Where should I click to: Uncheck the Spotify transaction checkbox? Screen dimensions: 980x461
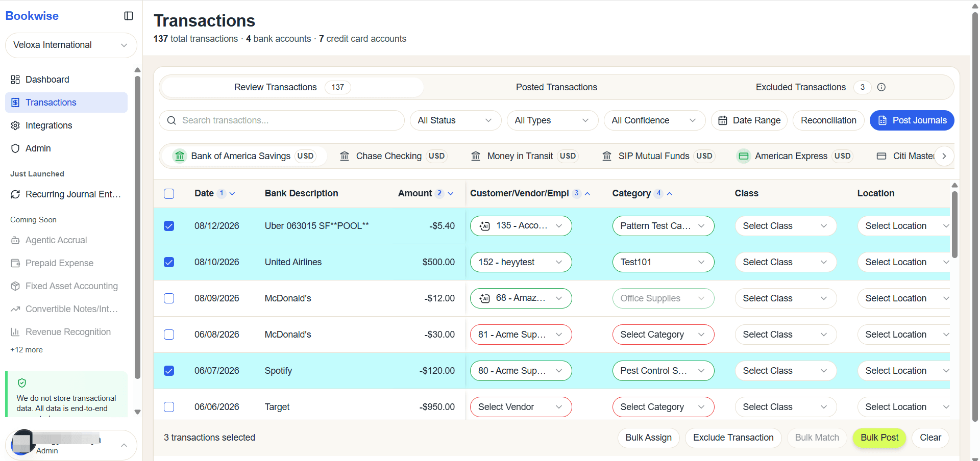pyautogui.click(x=169, y=371)
